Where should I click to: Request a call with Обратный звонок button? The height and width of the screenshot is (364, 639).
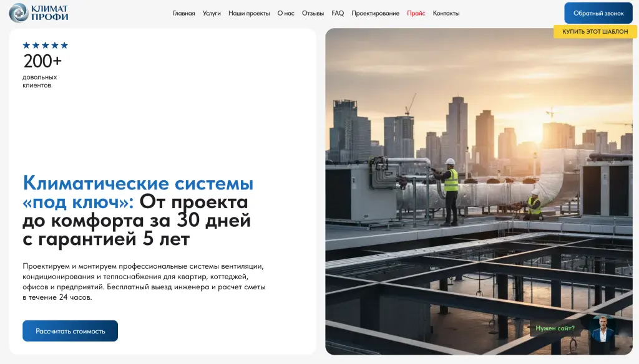click(598, 13)
